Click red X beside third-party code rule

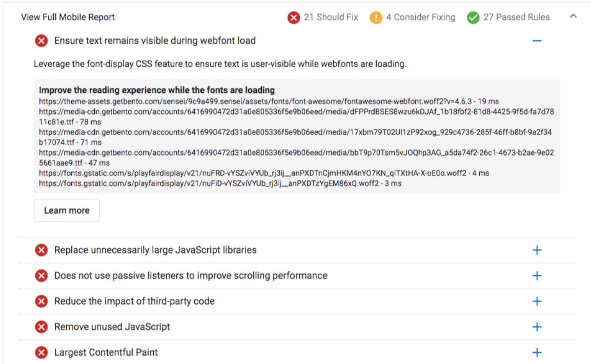point(42,301)
